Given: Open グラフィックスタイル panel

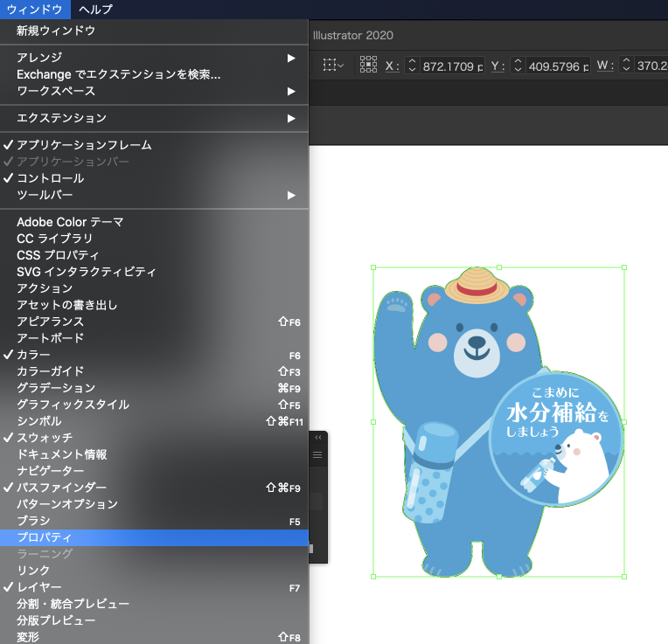Looking at the screenshot, I should [x=154, y=405].
